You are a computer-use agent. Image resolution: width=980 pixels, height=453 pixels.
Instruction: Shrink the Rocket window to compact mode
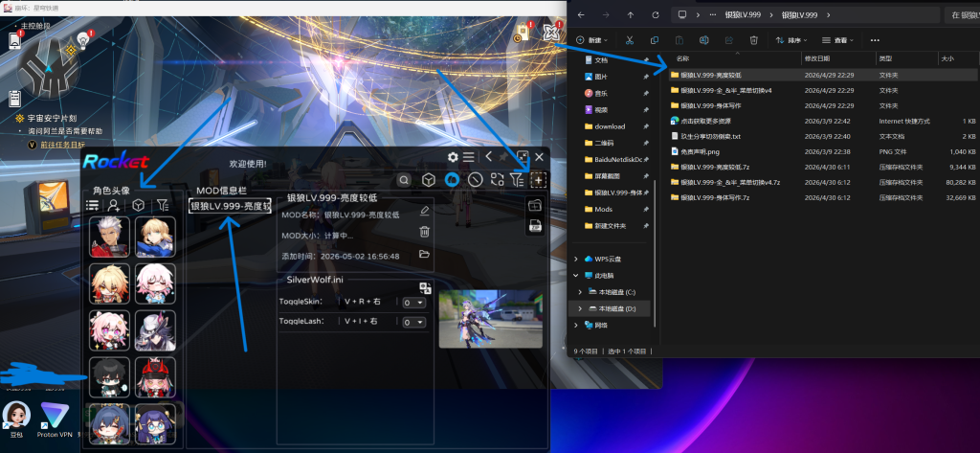523,157
